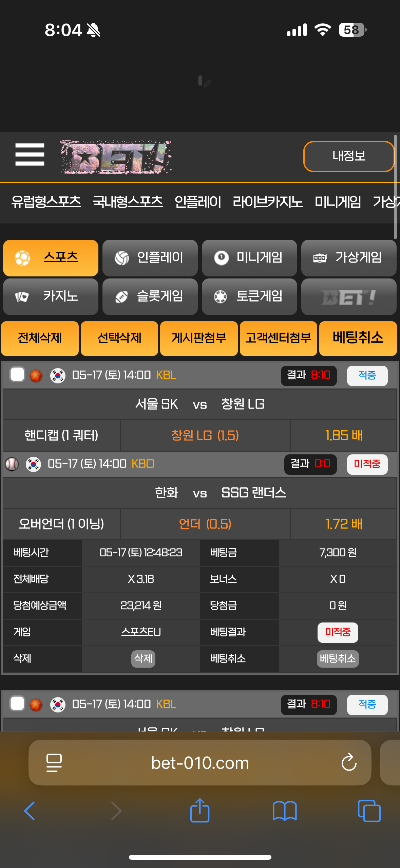Click the small 베팅취소 button in bet details
The width and height of the screenshot is (400, 868).
338,659
